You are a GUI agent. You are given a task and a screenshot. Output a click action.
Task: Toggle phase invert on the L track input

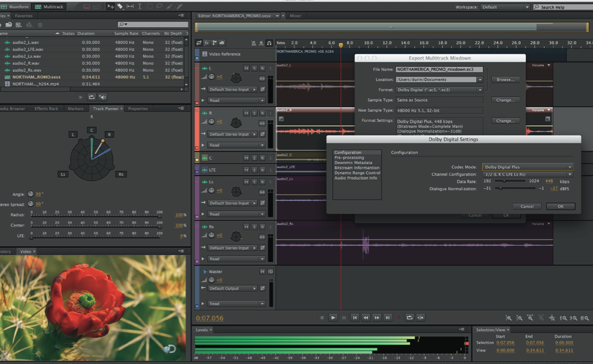pos(263,90)
